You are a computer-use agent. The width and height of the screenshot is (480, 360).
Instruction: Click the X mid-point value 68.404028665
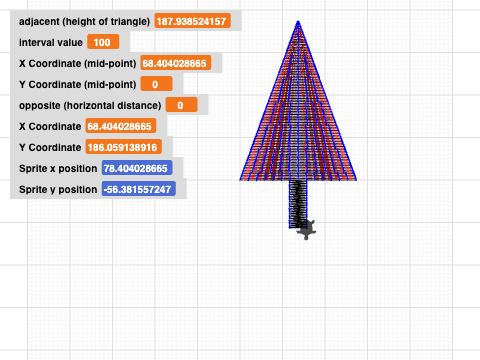[x=176, y=63]
